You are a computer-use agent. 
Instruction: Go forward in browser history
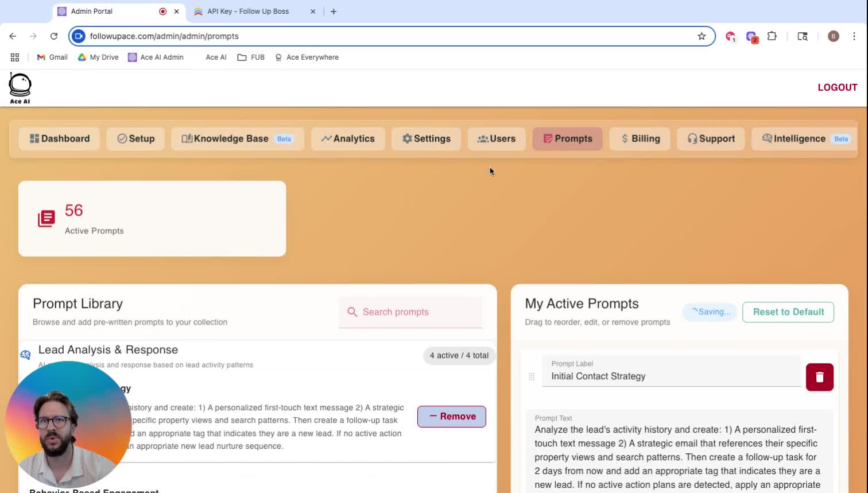(x=33, y=36)
